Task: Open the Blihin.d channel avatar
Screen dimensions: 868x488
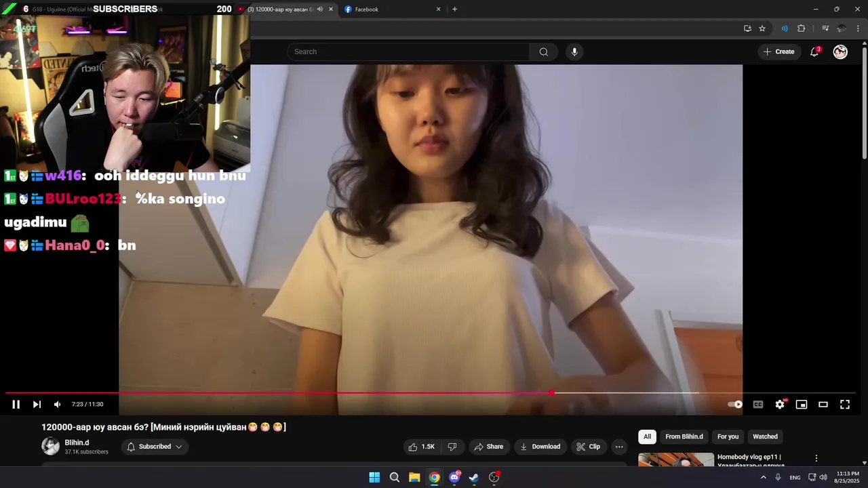Action: pyautogui.click(x=51, y=446)
